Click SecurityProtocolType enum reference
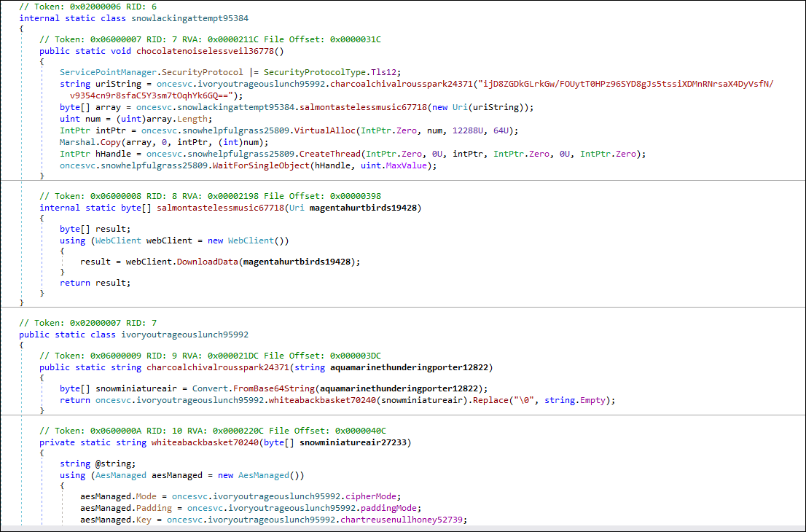Screen dimensions: 806x532 pyautogui.click(x=315, y=72)
